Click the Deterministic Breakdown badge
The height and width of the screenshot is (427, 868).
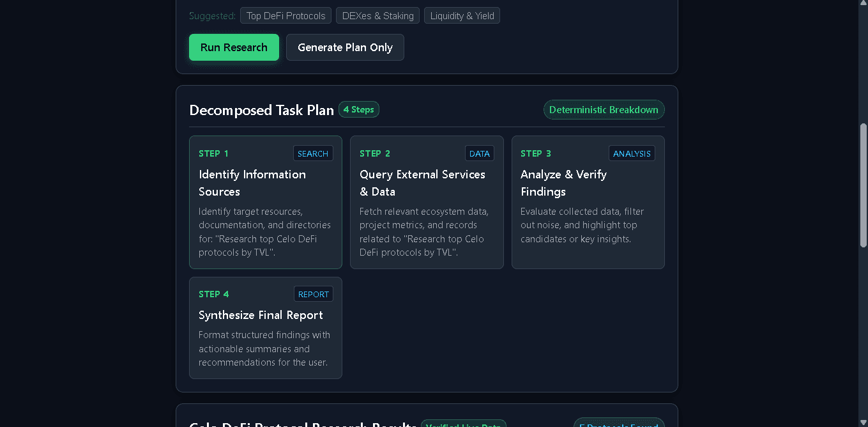click(604, 110)
